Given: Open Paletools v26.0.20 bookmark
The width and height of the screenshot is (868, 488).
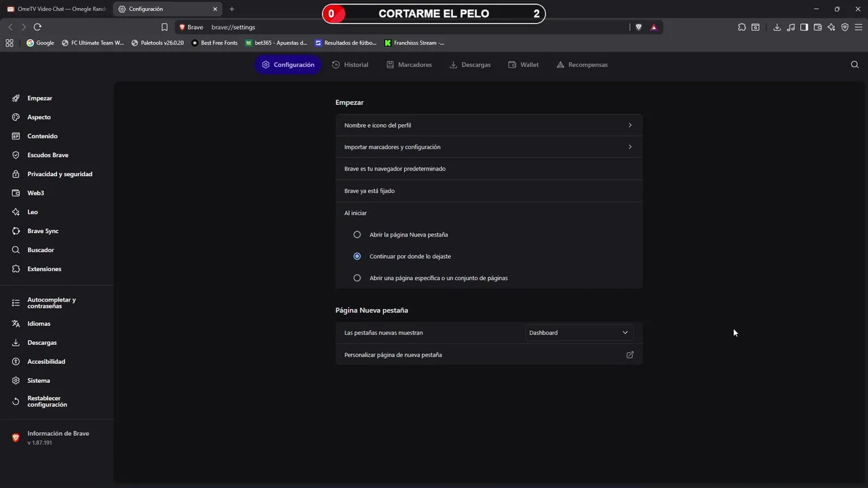Looking at the screenshot, I should point(157,43).
